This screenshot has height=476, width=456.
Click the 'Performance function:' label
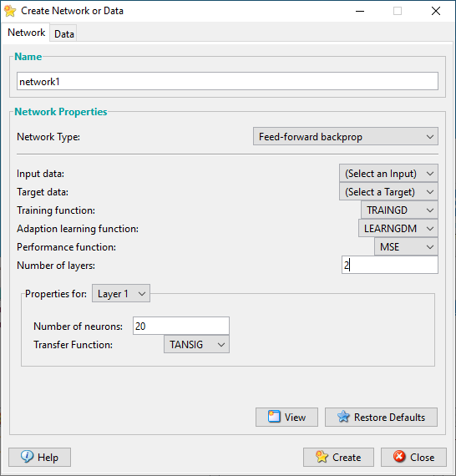tap(66, 247)
